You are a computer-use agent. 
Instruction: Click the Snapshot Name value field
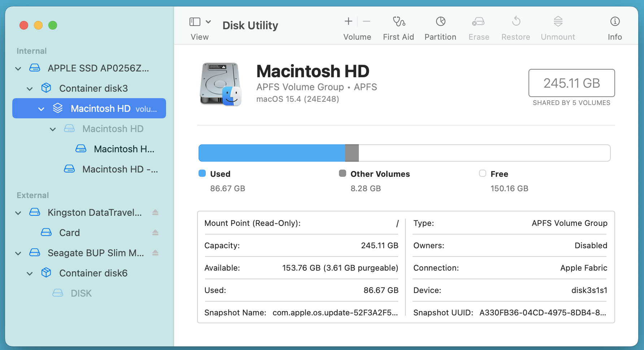pos(335,312)
